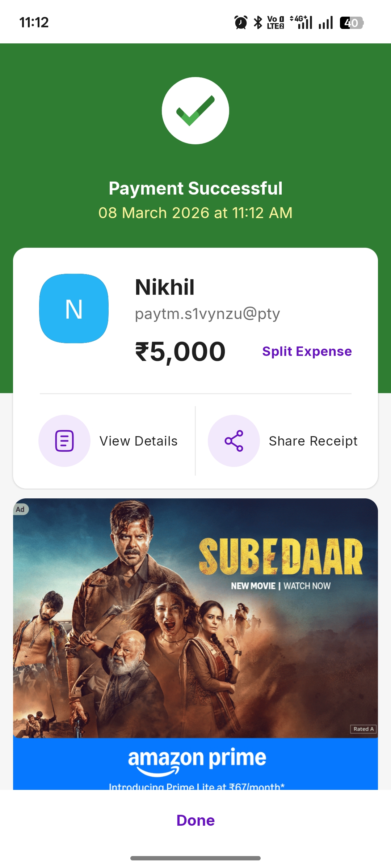This screenshot has height=868, width=391.
Task: Tap the 4G signal strength icon
Action: (301, 22)
